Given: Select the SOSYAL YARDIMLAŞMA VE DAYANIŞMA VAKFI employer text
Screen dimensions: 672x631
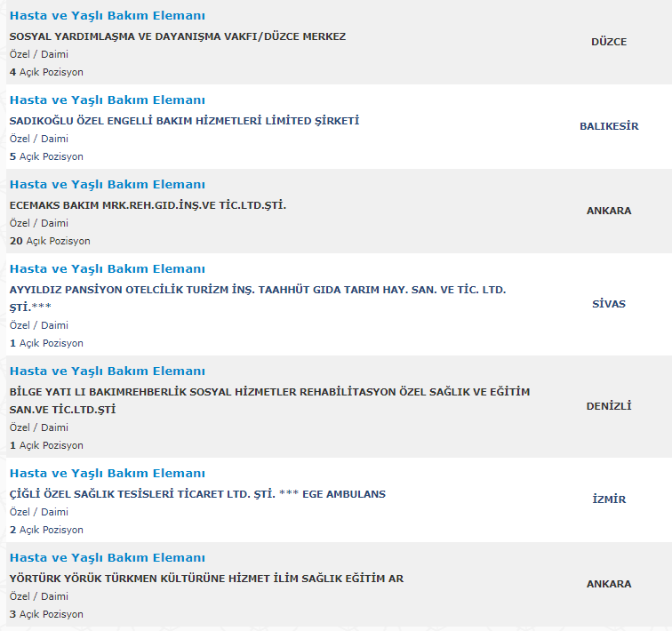Looking at the screenshot, I should (178, 36).
